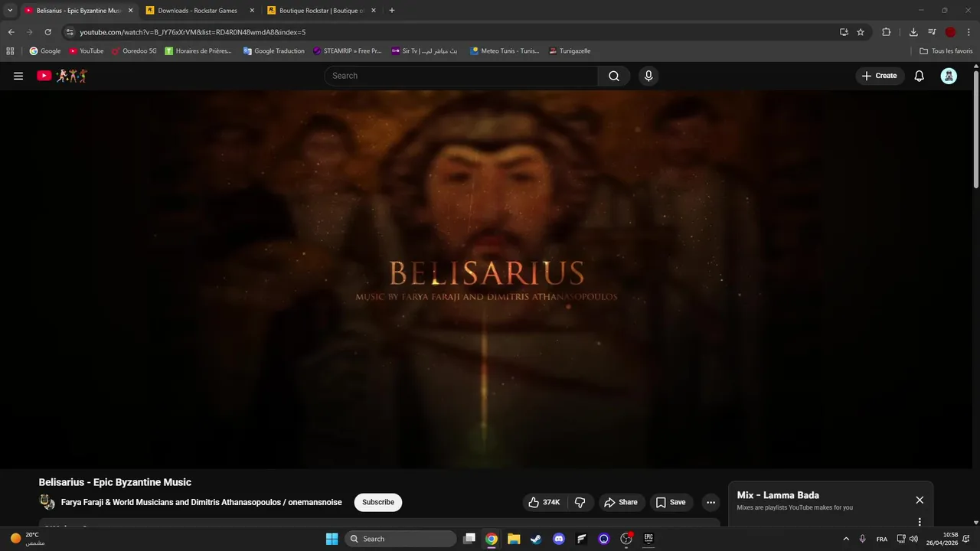Open File Explorer from taskbar
The width and height of the screenshot is (980, 551).
point(514,539)
